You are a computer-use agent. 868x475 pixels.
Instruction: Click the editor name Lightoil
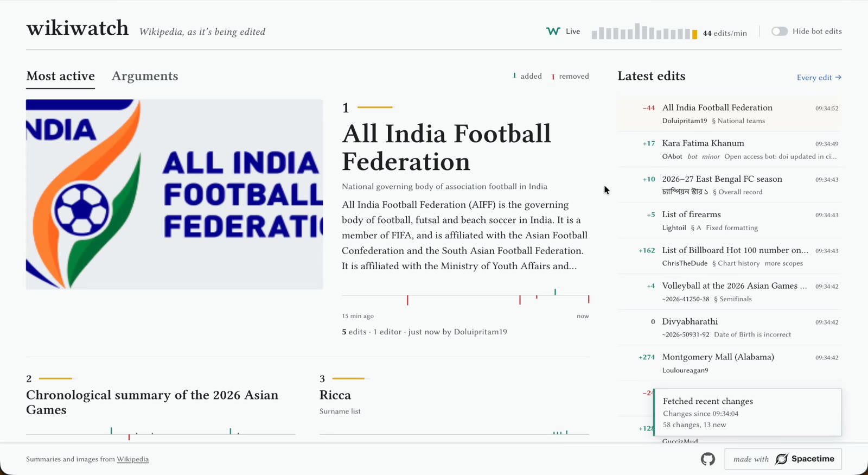coord(674,228)
